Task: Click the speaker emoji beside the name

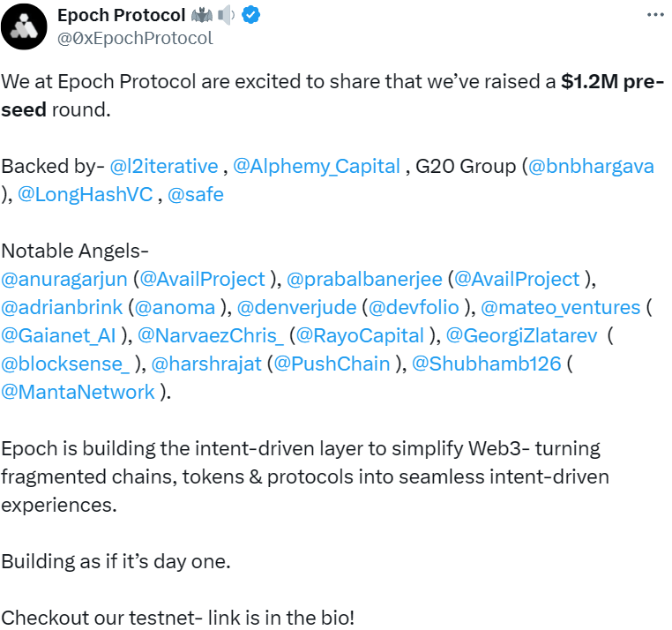Action: click(228, 15)
